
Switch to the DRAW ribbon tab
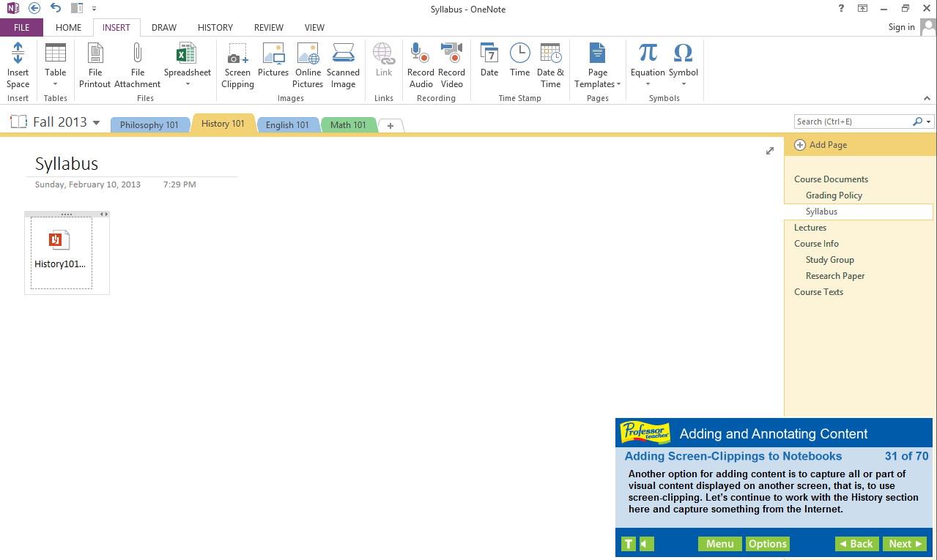(163, 27)
